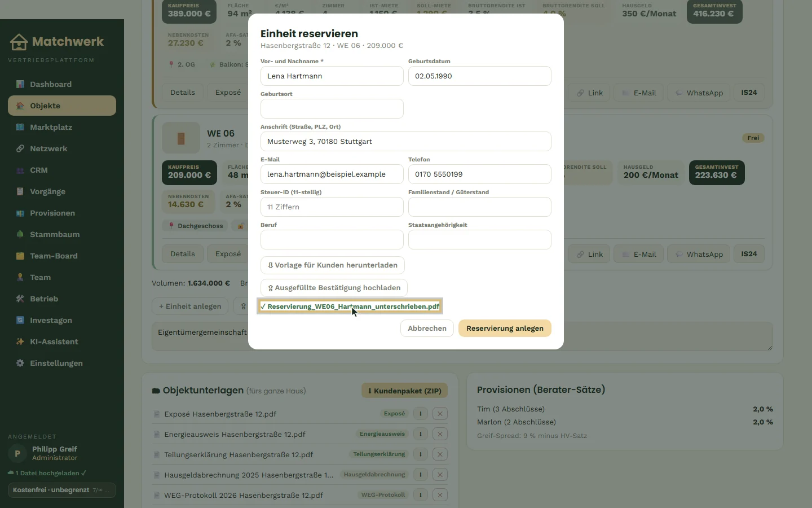Screen dimensions: 812x508
Task: Click the CRM people icon in sidebar
Action: (x=20, y=170)
